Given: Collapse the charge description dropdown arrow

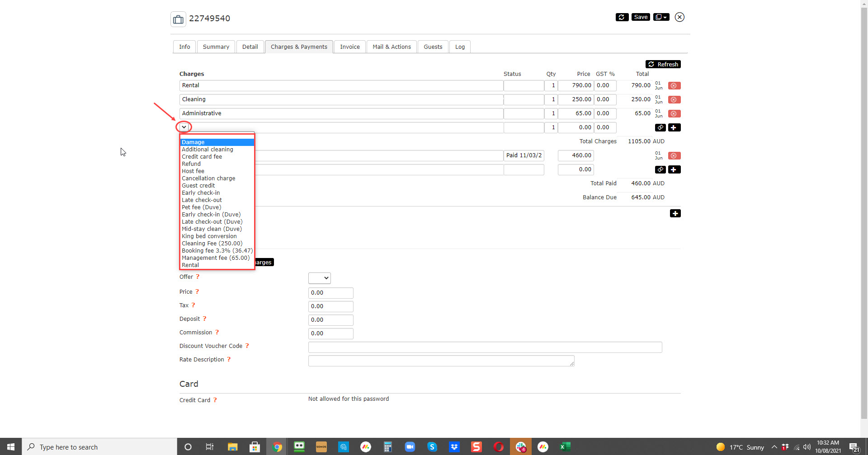Looking at the screenshot, I should 184,127.
